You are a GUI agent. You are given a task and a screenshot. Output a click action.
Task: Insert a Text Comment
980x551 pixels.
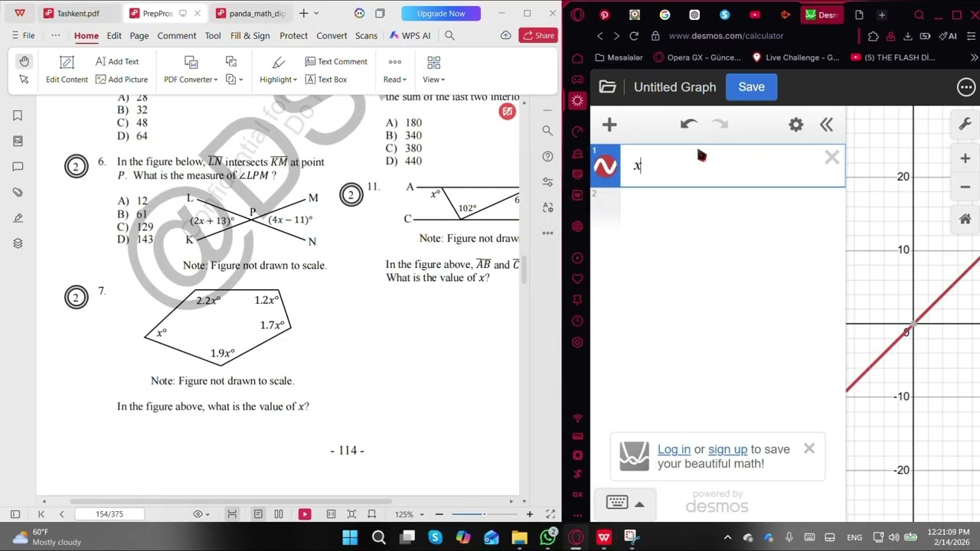[336, 61]
